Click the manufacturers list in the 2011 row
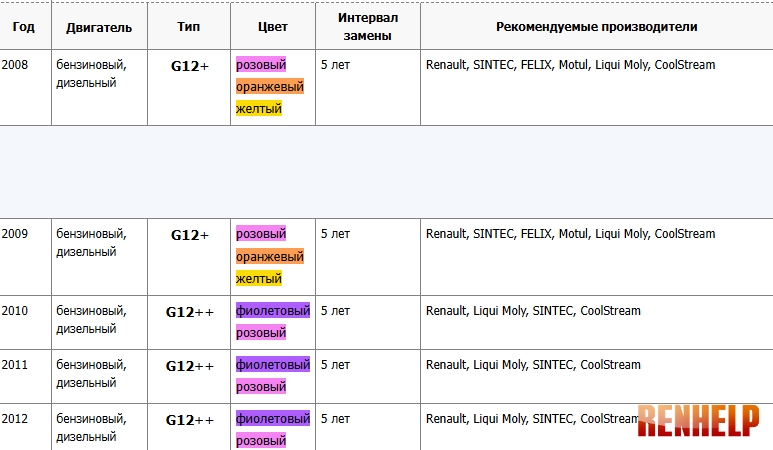 pyautogui.click(x=533, y=365)
